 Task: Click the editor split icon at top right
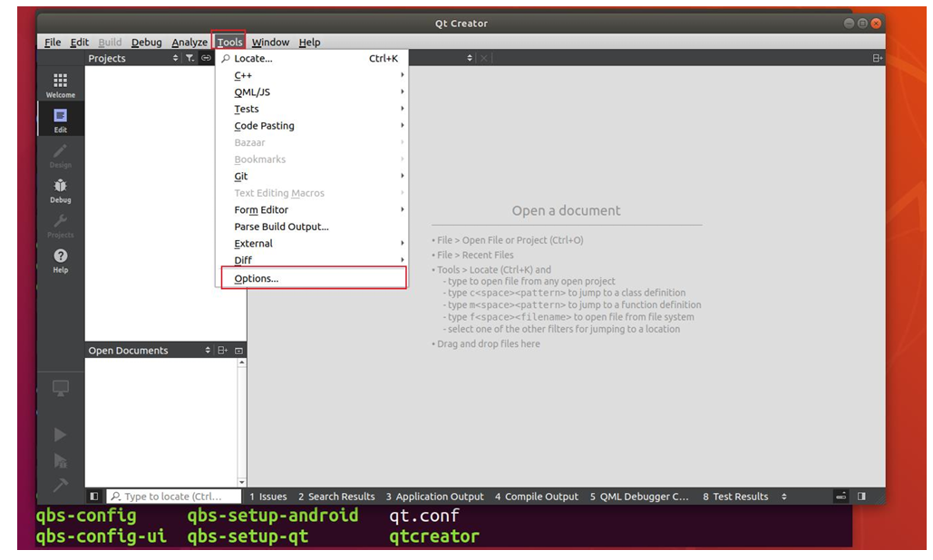pyautogui.click(x=877, y=58)
